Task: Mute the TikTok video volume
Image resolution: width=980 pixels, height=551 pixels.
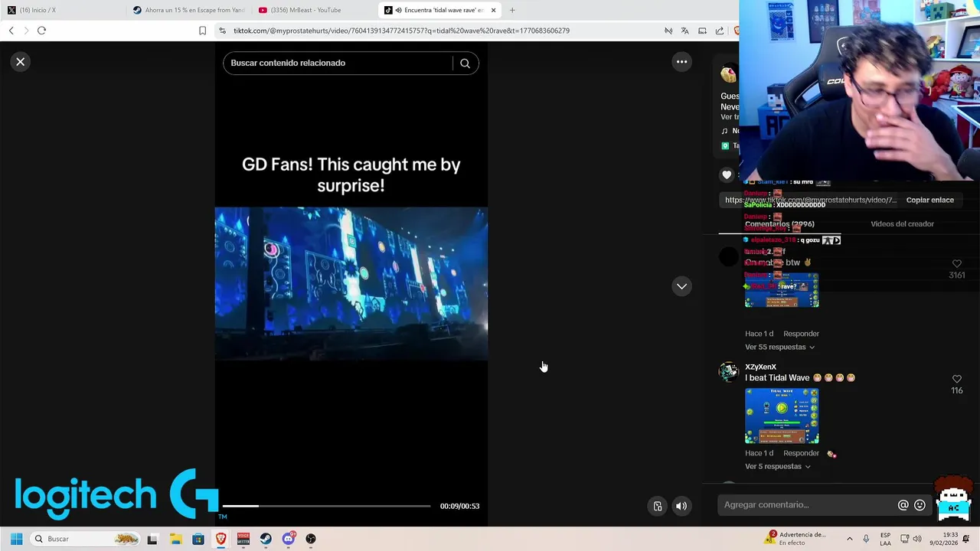Action: tap(681, 506)
